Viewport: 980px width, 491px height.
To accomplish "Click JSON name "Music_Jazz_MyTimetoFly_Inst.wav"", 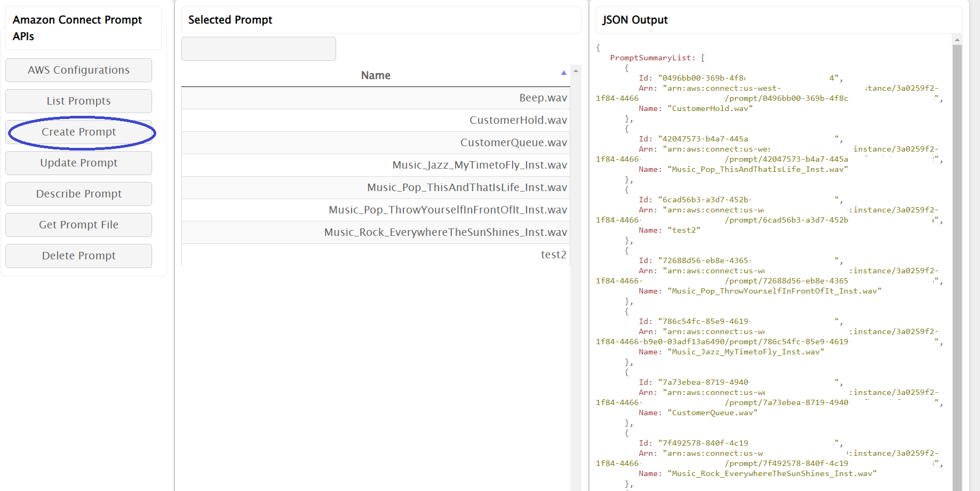I will pyautogui.click(x=746, y=352).
